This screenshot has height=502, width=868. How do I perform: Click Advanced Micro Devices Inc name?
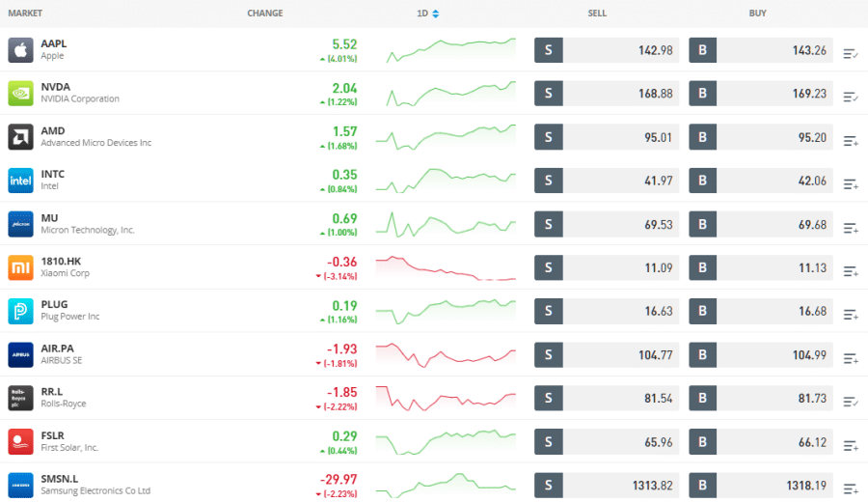click(x=95, y=143)
